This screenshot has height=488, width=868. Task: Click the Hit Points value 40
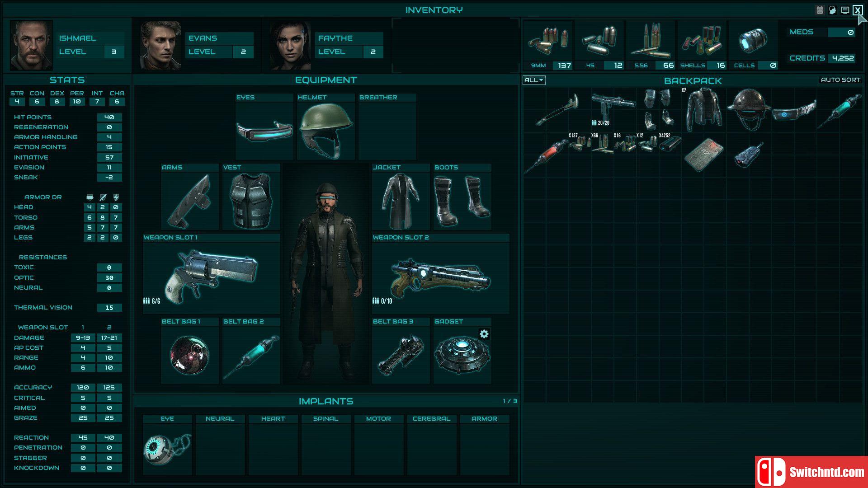pos(109,117)
